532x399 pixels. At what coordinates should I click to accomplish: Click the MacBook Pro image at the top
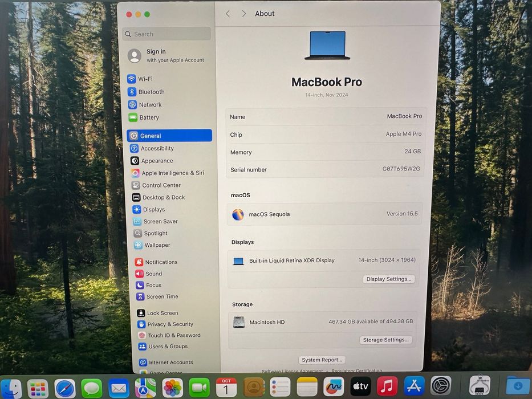coord(327,46)
